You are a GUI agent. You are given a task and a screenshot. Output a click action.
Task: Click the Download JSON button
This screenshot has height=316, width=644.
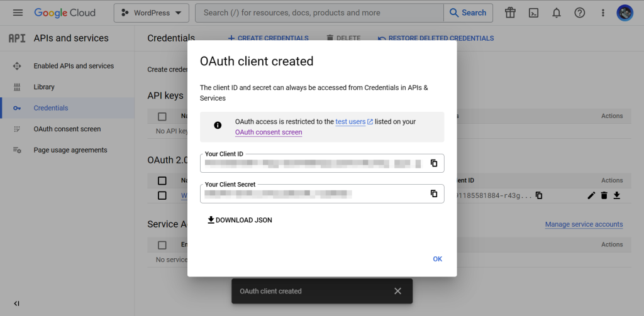[x=240, y=221]
